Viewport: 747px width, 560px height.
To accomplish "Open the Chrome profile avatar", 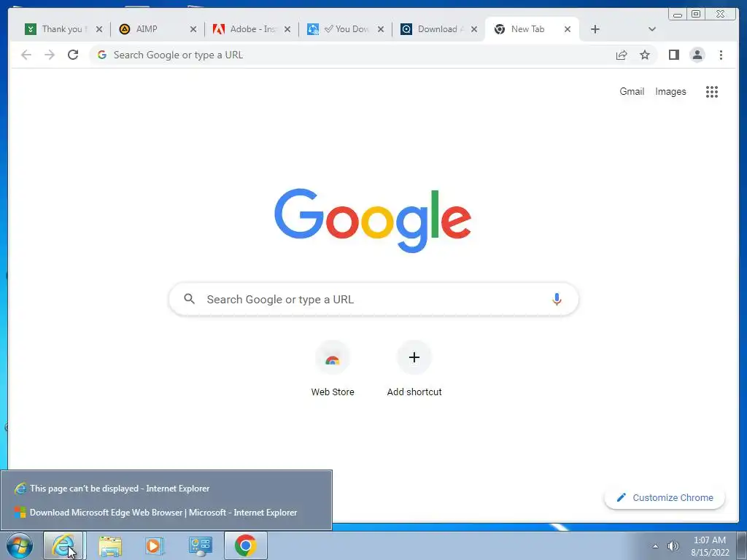I will pyautogui.click(x=697, y=55).
